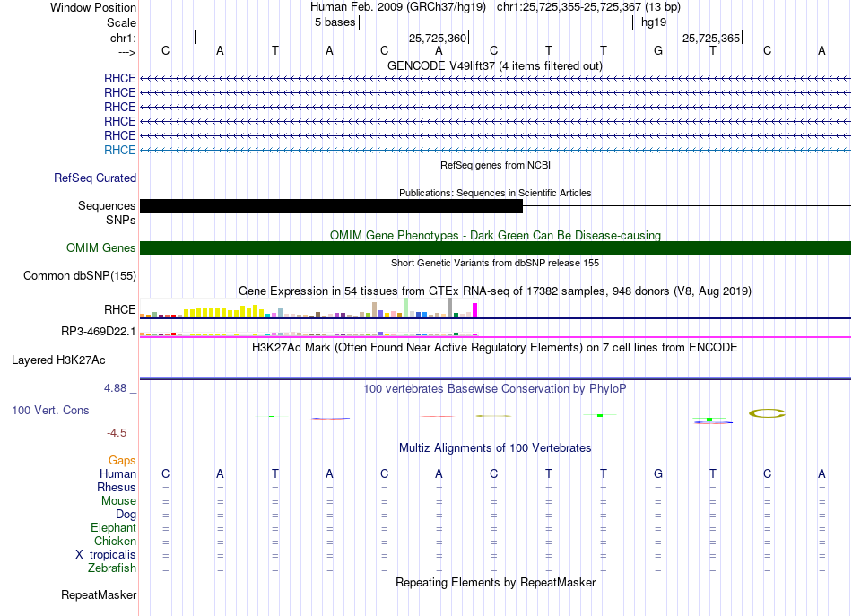This screenshot has width=852, height=616.
Task: Click the light blue RHCE transcript label
Action: click(x=119, y=150)
